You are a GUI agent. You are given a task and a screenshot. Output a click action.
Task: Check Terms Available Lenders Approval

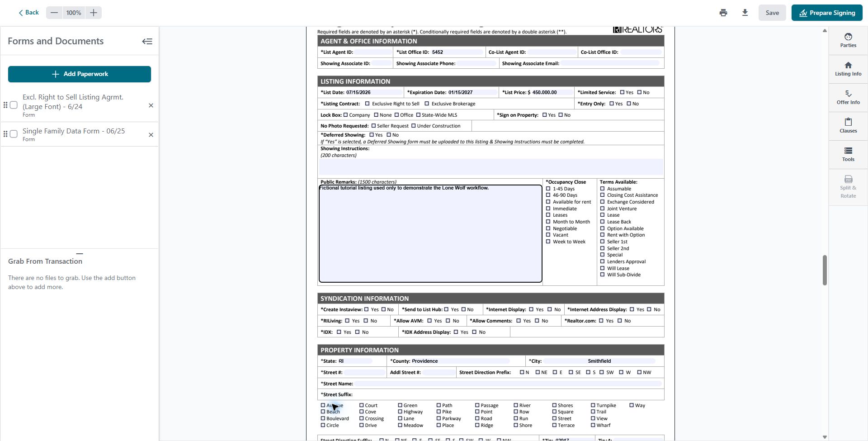pyautogui.click(x=602, y=261)
